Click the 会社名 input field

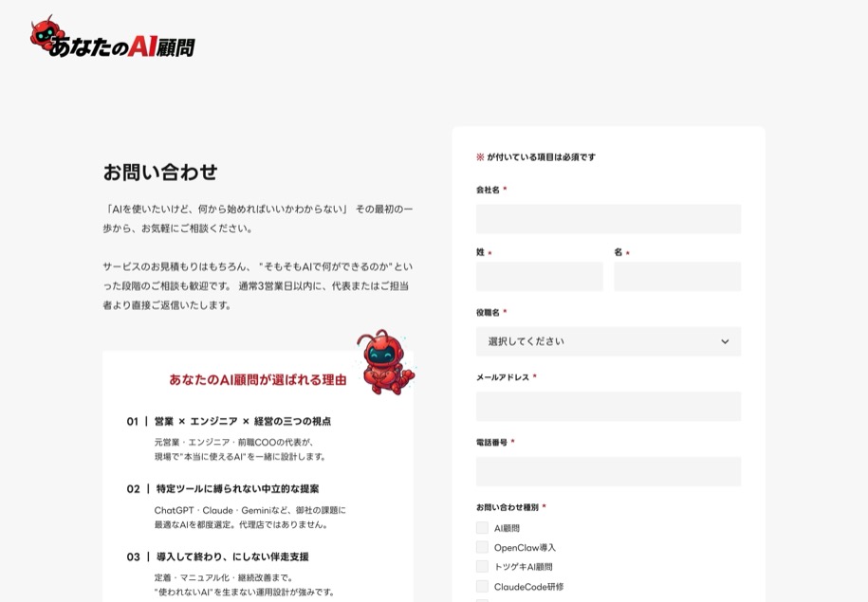[x=608, y=219]
